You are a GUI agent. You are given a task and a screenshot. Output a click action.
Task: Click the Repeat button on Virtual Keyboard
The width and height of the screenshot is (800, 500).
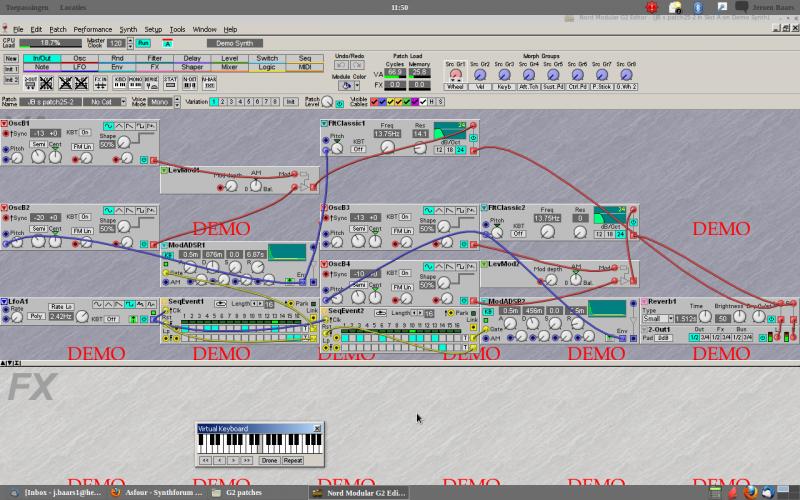coord(293,460)
